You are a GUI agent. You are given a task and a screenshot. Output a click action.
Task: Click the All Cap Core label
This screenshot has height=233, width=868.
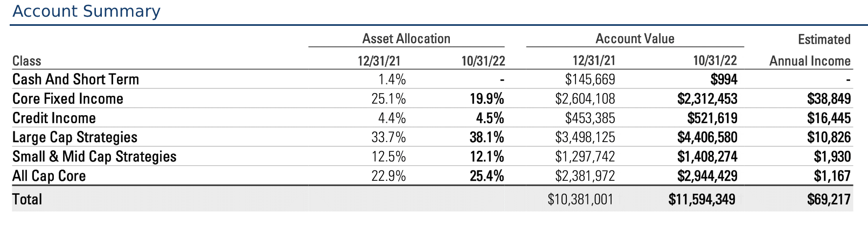pyautogui.click(x=49, y=176)
